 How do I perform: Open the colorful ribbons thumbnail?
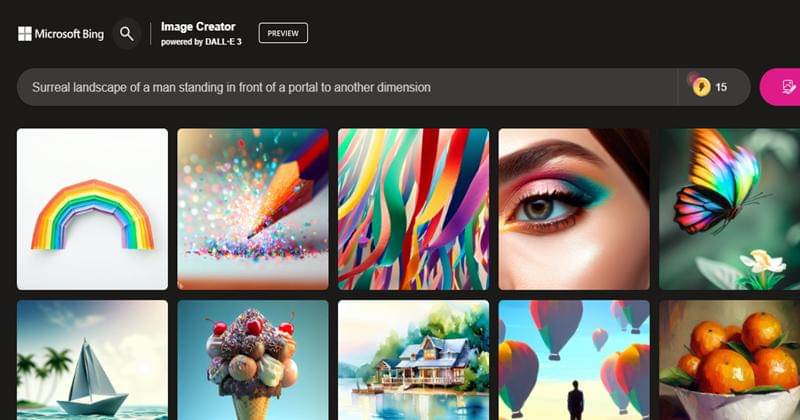[x=413, y=209]
